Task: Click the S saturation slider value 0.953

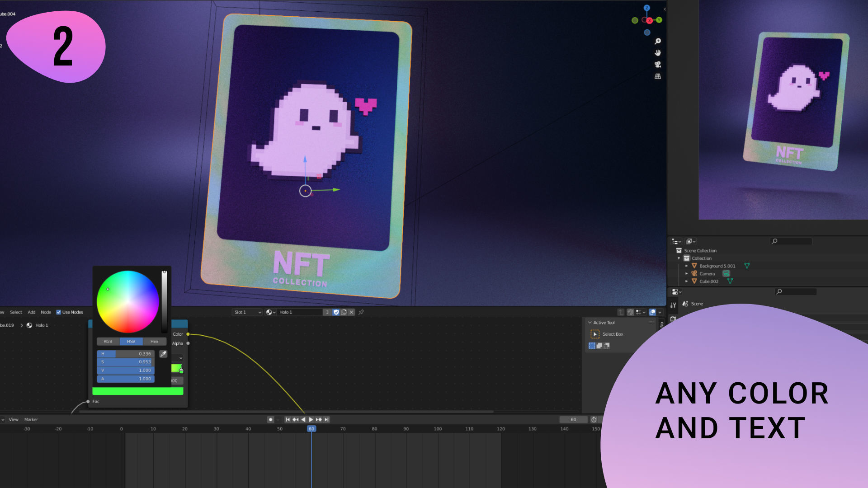Action: point(126,362)
